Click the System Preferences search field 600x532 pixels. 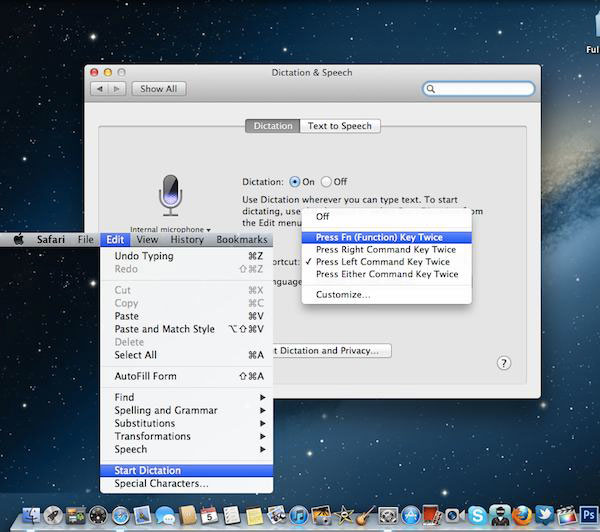[x=478, y=89]
